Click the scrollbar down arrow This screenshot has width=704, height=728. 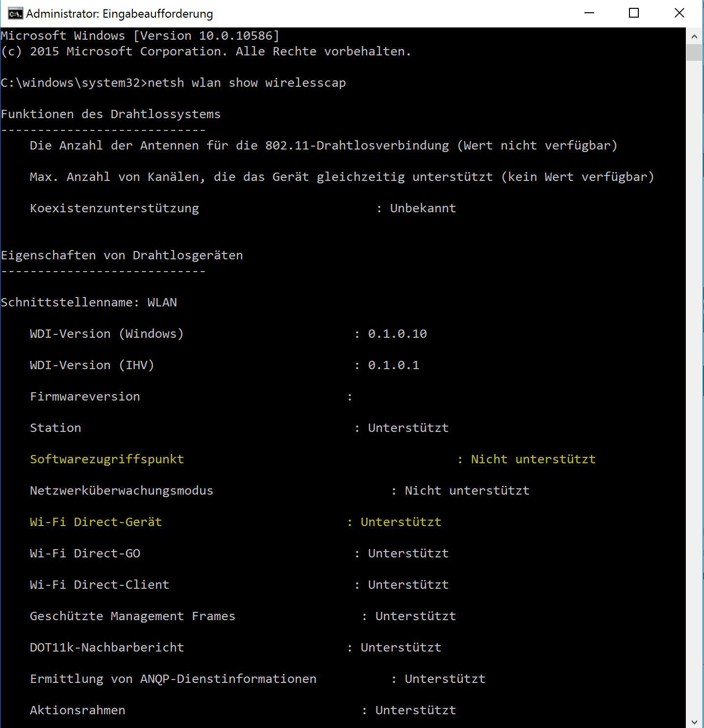pos(694,721)
